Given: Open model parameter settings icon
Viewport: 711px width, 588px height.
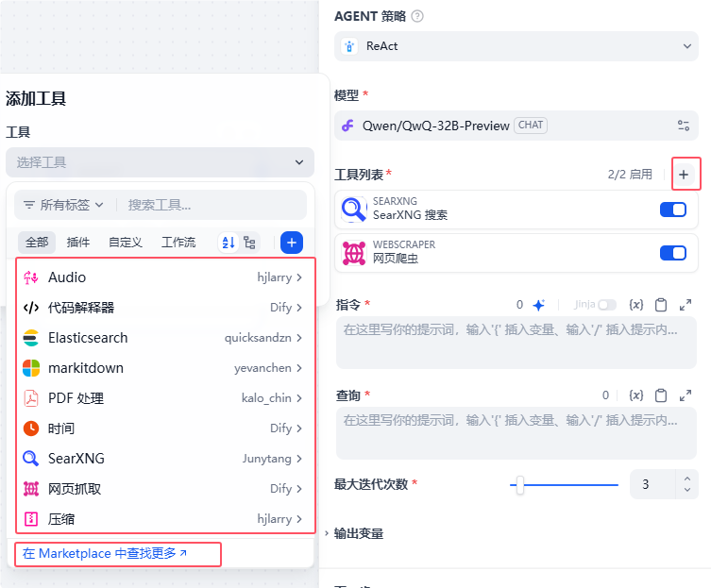Looking at the screenshot, I should [x=684, y=126].
